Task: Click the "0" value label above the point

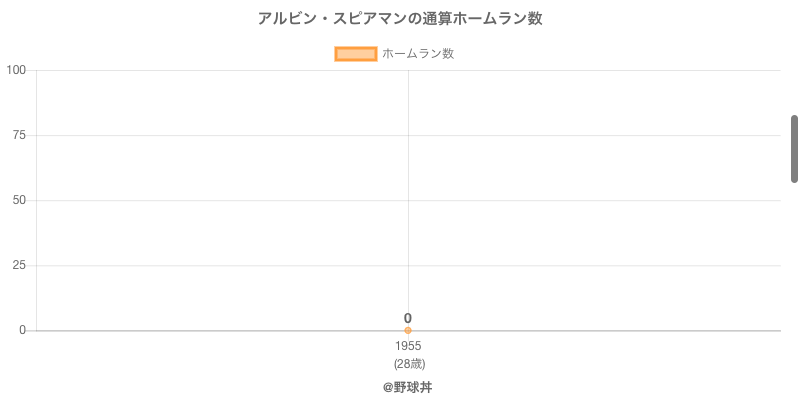Action: point(408,318)
